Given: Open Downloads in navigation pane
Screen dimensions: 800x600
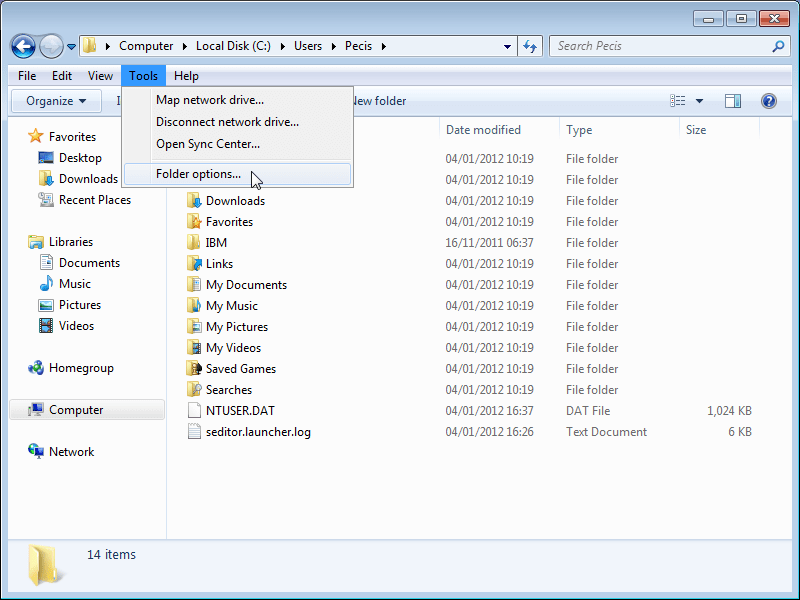Looking at the screenshot, I should [x=88, y=179].
